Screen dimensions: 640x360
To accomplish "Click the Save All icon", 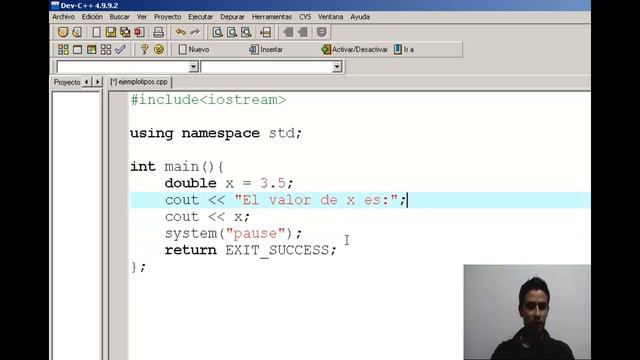I will (x=125, y=32).
